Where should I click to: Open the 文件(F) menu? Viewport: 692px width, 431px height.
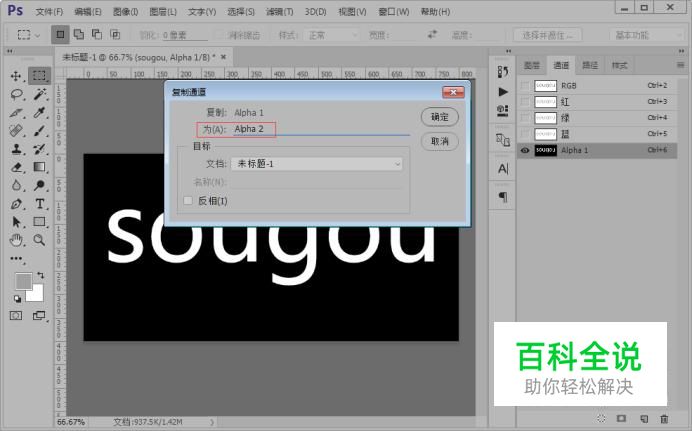[49, 11]
